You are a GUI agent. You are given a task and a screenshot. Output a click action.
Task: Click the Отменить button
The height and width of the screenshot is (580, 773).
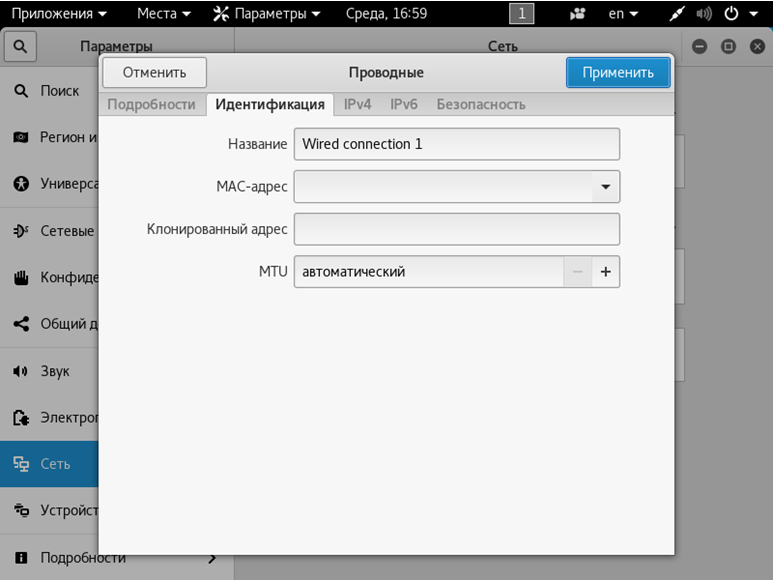(x=154, y=72)
